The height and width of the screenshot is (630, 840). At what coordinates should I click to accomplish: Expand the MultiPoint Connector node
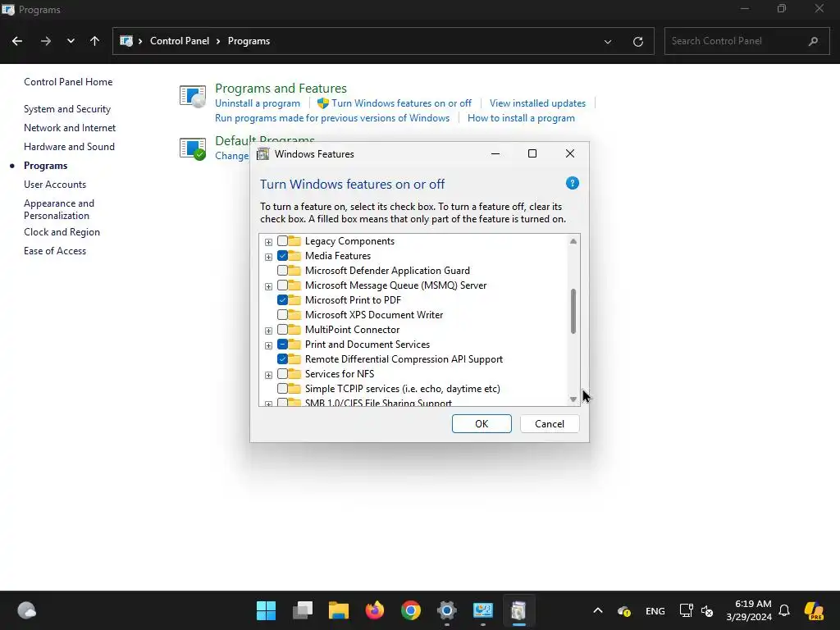(x=268, y=331)
